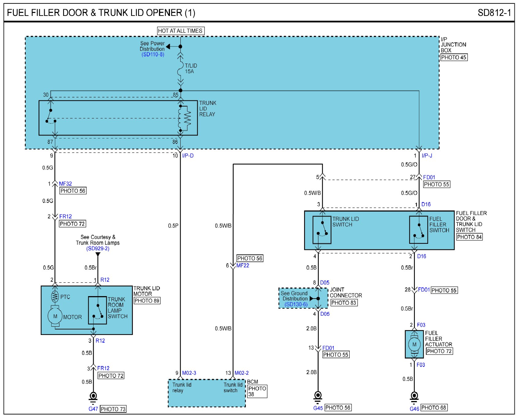The height and width of the screenshot is (420, 519).
Task: Click the PTC thermistor symbol
Action: point(55,296)
